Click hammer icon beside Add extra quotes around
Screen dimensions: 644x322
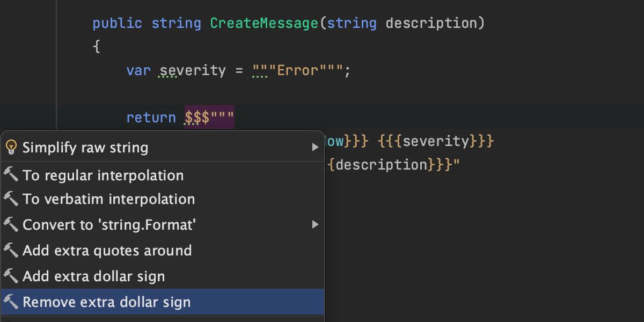click(11, 250)
